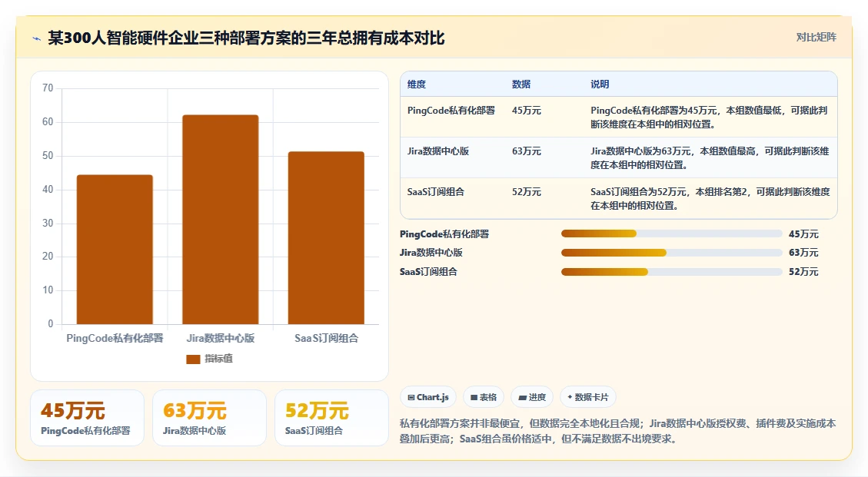Click the lightning icon beside the title
The image size is (868, 477).
[37, 38]
